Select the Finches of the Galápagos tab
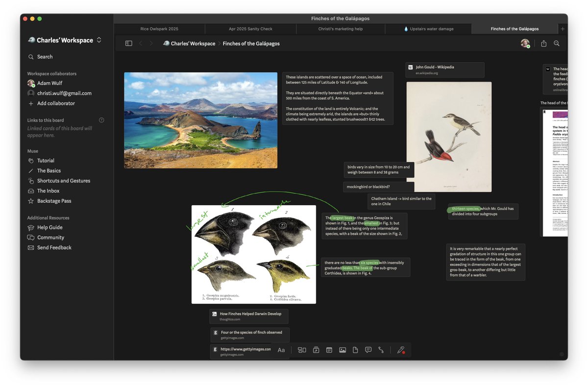This screenshot has height=387, width=588. pos(514,29)
